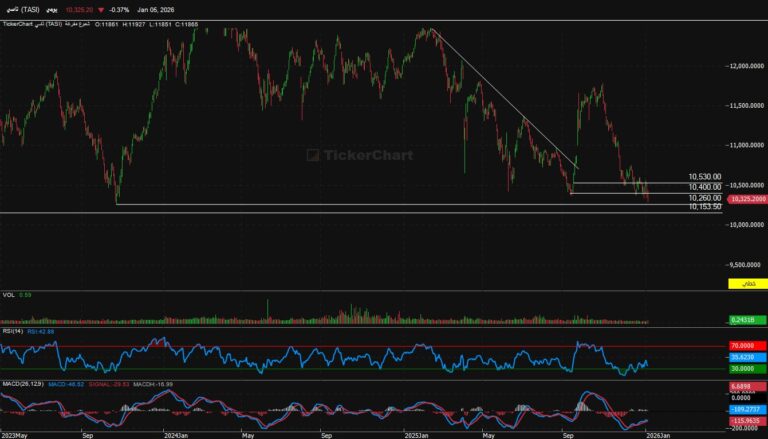Click the 12,000.0000 price axis label
The height and width of the screenshot is (439, 768).
[x=745, y=66]
